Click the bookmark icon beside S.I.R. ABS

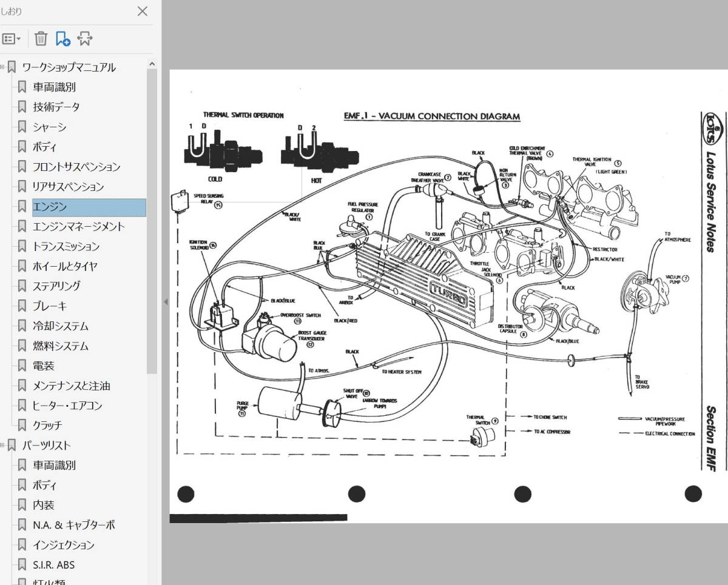(x=22, y=565)
